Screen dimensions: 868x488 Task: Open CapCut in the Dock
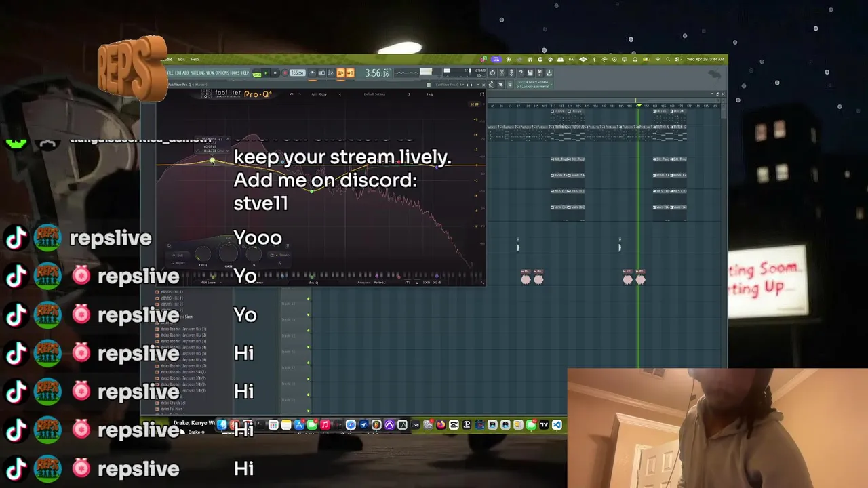[453, 425]
